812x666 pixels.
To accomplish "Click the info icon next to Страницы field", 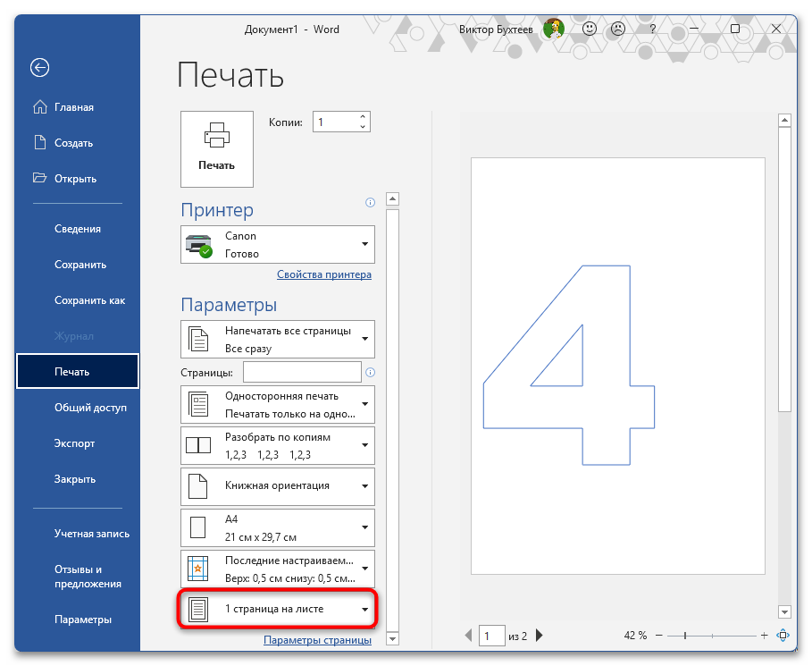I will click(370, 373).
